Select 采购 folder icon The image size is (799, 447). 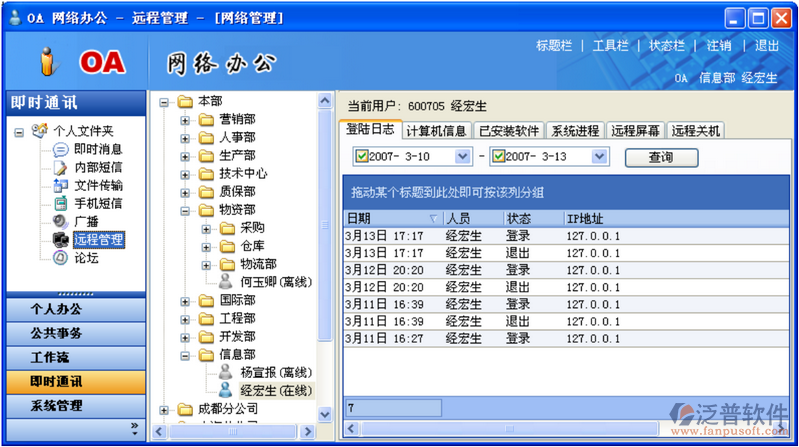[x=227, y=228]
